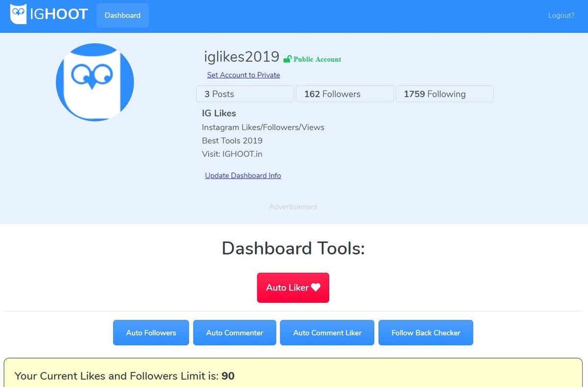The height and width of the screenshot is (387, 588).
Task: Open the Auto Liker tool
Action: coord(293,288)
